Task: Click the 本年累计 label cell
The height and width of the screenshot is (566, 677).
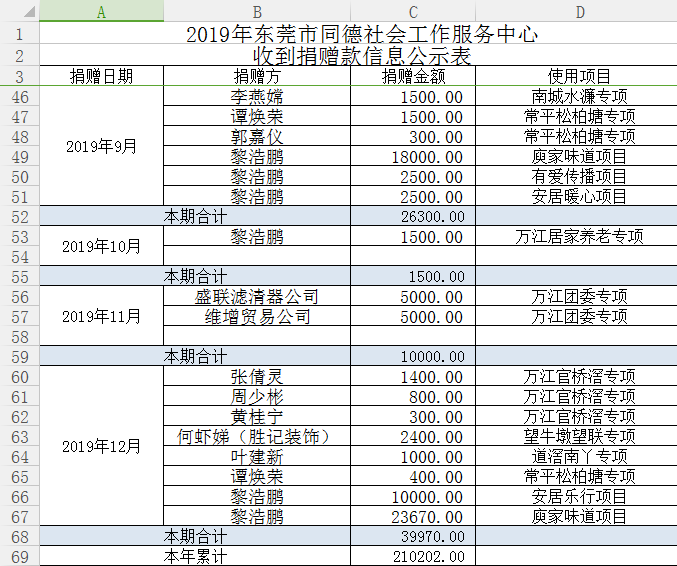Action: 195,556
